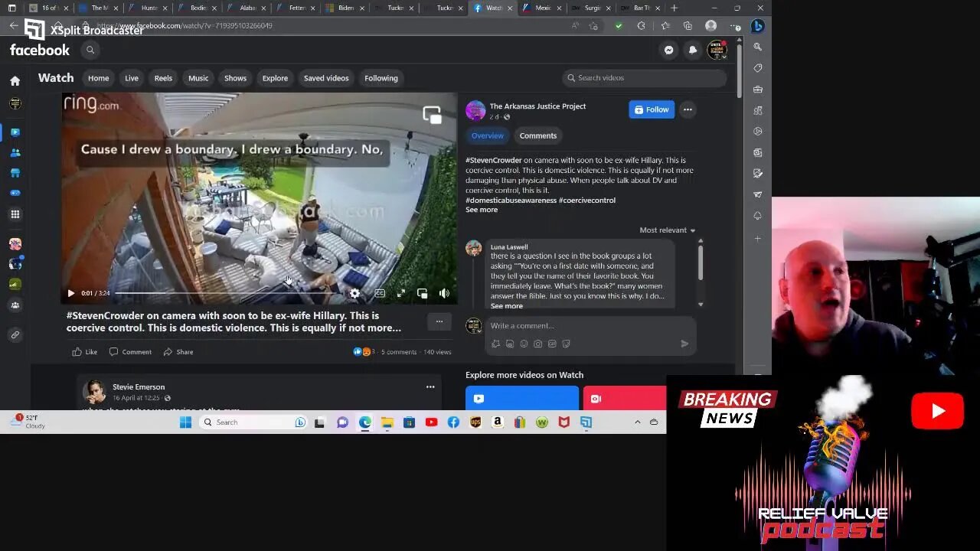Open Watch icon in left sidebar
This screenshot has height=551, width=980.
point(15,132)
